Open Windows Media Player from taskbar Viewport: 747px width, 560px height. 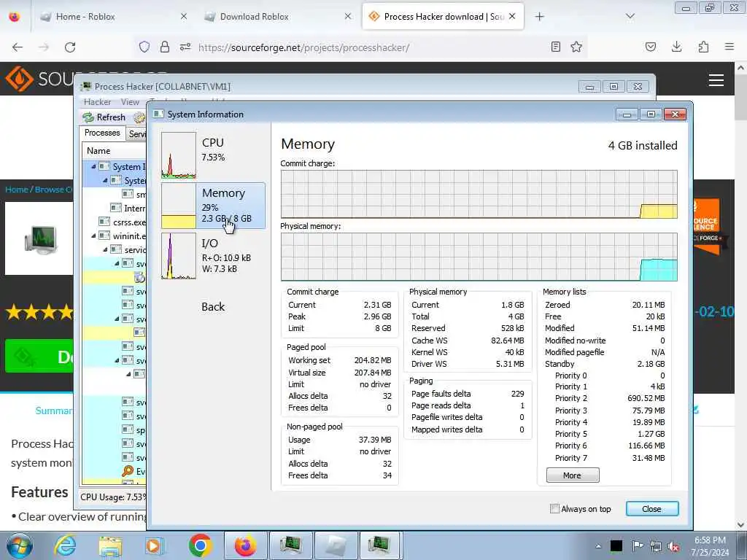153,545
